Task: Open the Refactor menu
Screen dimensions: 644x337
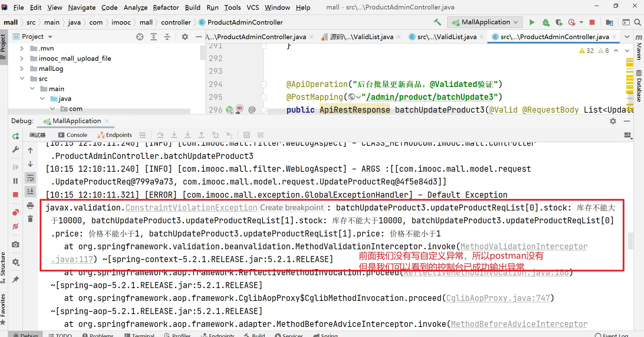Action: pos(166,7)
